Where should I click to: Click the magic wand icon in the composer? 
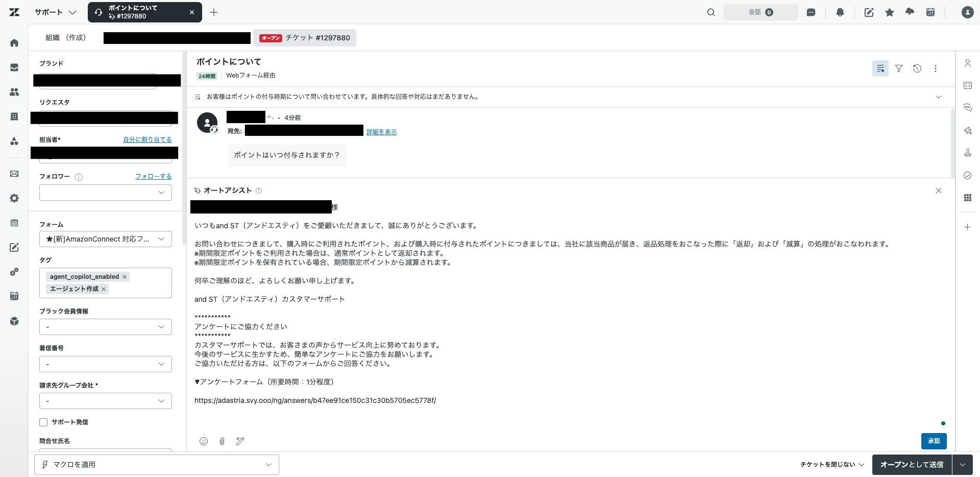point(240,441)
